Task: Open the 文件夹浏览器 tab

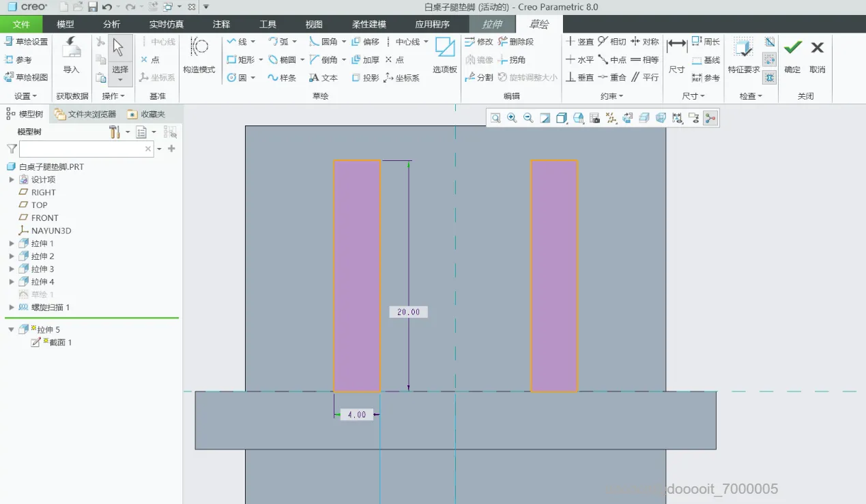Action: [x=86, y=114]
